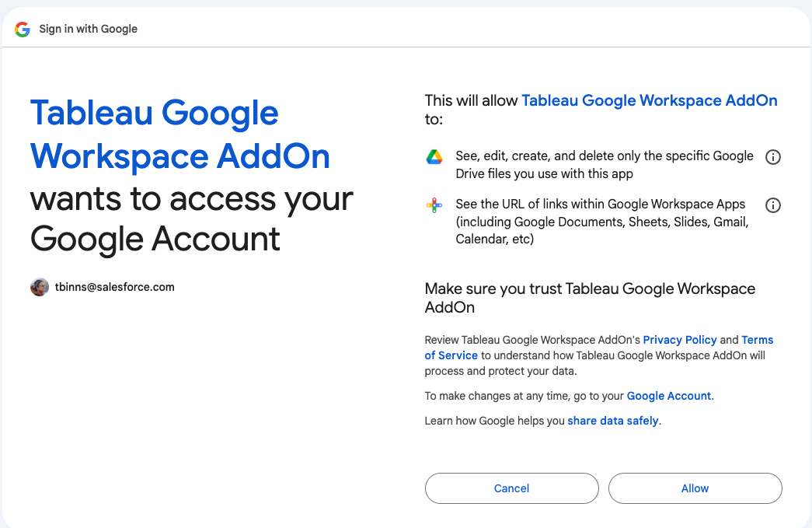Click the 'Make sure you trust' heading
The width and height of the screenshot is (812, 528).
coord(590,298)
